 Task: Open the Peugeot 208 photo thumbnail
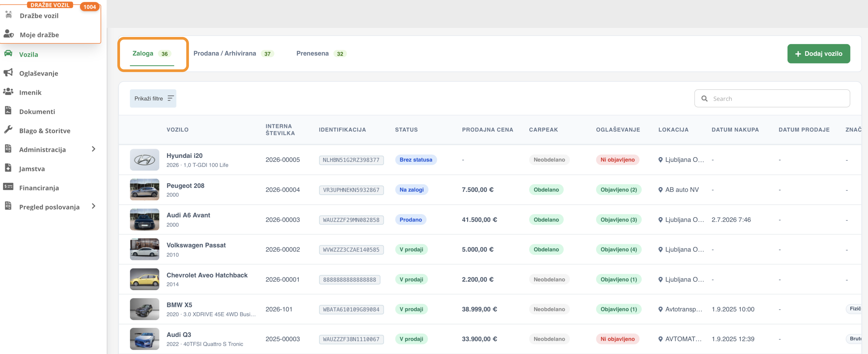144,190
